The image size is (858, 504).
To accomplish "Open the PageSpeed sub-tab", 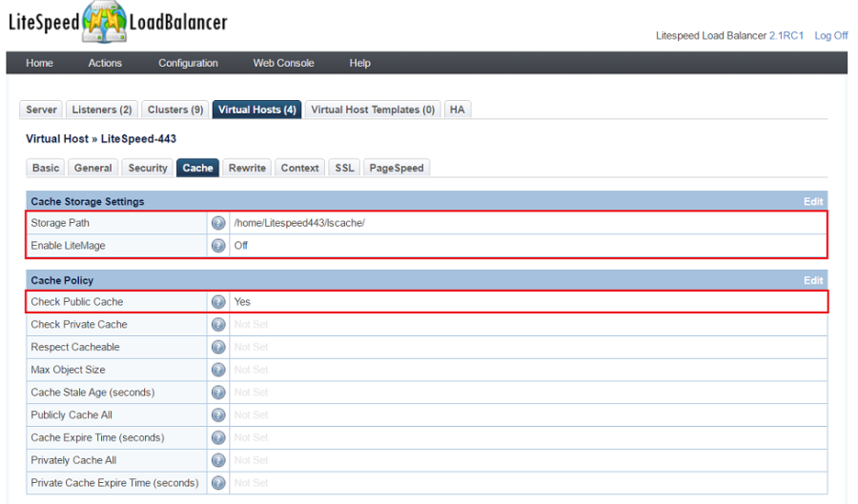I will pyautogui.click(x=397, y=168).
